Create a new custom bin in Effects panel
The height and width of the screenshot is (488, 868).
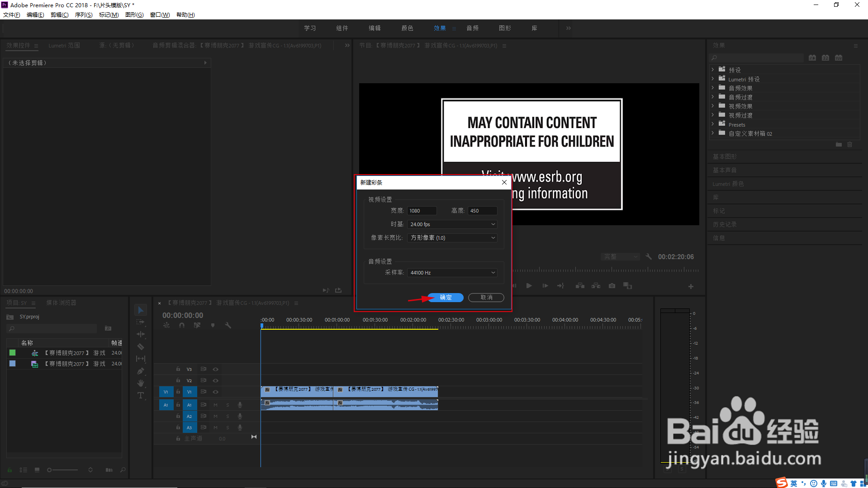point(839,144)
